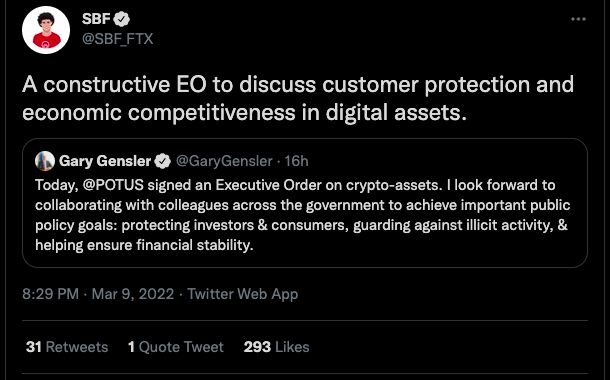The image size is (610, 380).
Task: Open the SBF display name link
Action: tap(96, 19)
